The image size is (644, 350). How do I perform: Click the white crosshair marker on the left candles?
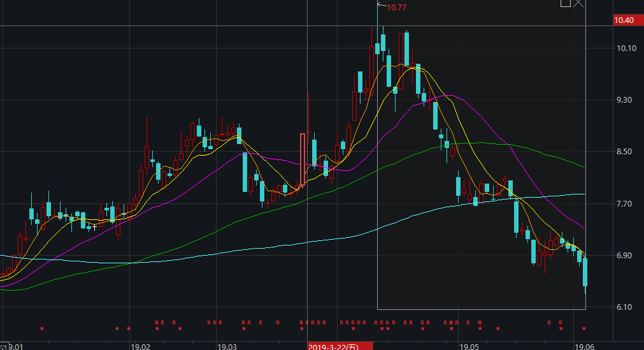point(95,226)
